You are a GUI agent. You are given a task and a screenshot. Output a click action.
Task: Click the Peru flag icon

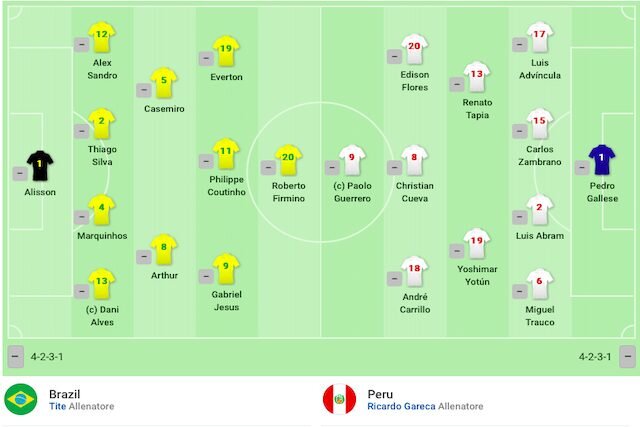click(339, 399)
